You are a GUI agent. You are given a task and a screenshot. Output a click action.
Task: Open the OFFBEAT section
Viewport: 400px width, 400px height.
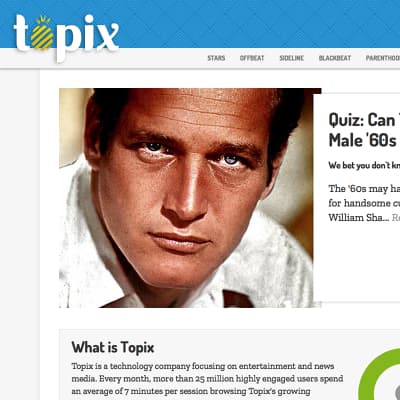[252, 58]
